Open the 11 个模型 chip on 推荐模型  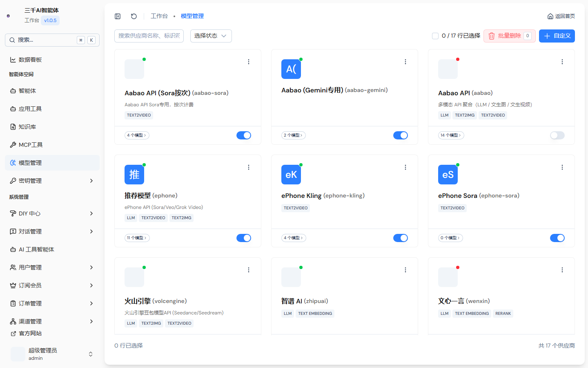(x=137, y=238)
